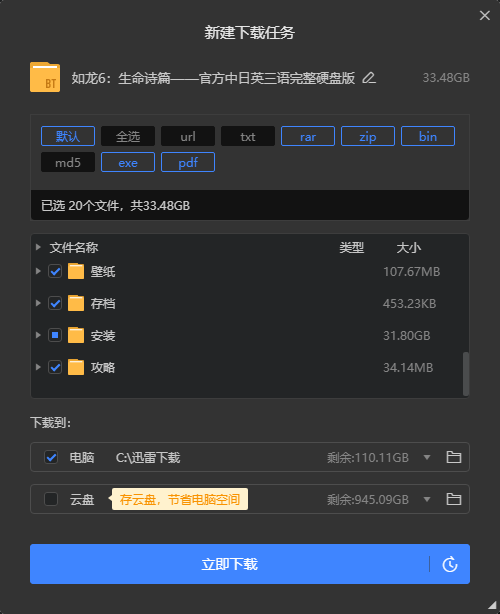This screenshot has width=500, height=614.
Task: Sort by 大小 column header
Action: point(409,247)
